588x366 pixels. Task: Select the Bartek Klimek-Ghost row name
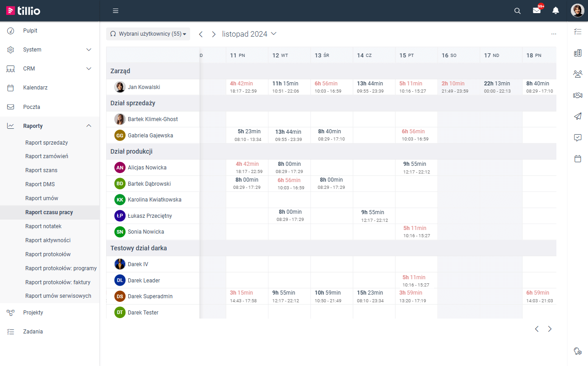[x=153, y=119]
